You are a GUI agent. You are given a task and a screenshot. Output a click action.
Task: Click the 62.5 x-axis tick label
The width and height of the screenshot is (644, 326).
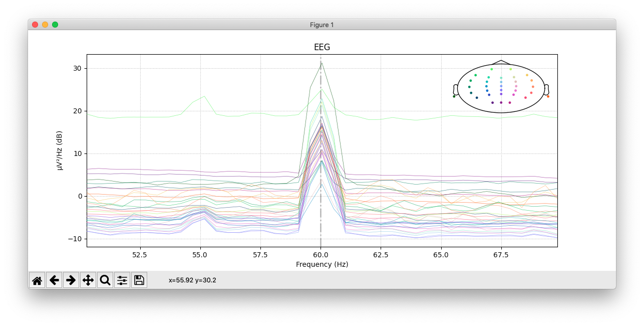[381, 255]
